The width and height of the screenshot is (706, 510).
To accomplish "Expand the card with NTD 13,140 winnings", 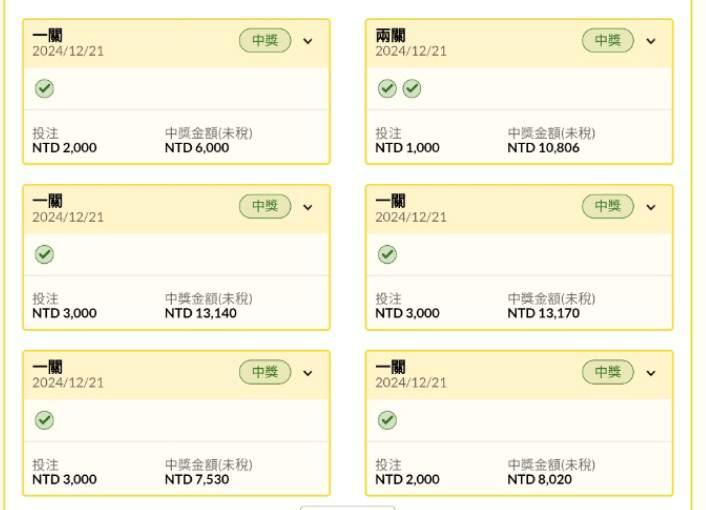I will point(308,207).
